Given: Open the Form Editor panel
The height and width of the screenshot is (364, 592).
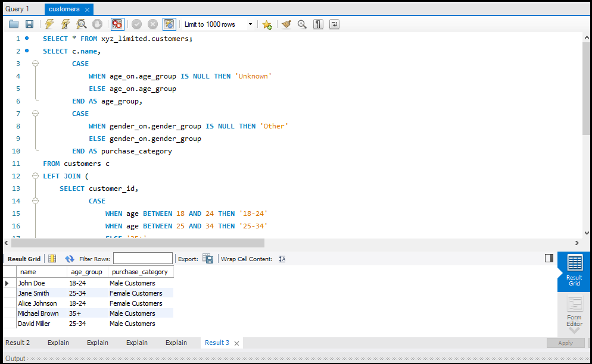Looking at the screenshot, I should coord(574,312).
